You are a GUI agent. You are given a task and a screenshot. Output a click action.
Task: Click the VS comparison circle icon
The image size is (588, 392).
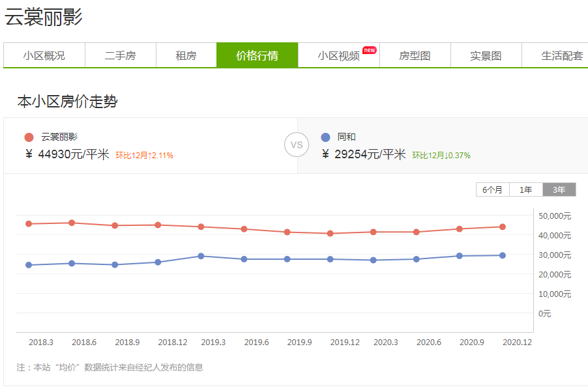[x=297, y=145]
